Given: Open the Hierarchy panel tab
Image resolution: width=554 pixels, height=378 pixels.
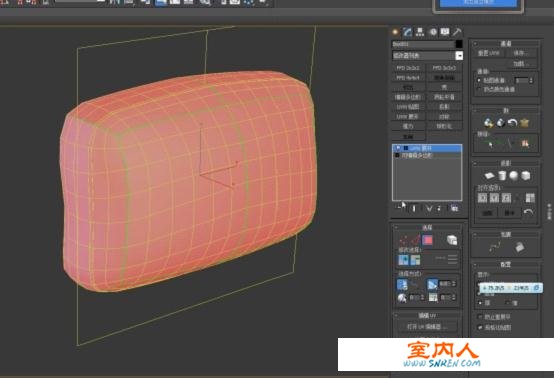Looking at the screenshot, I should [420, 32].
